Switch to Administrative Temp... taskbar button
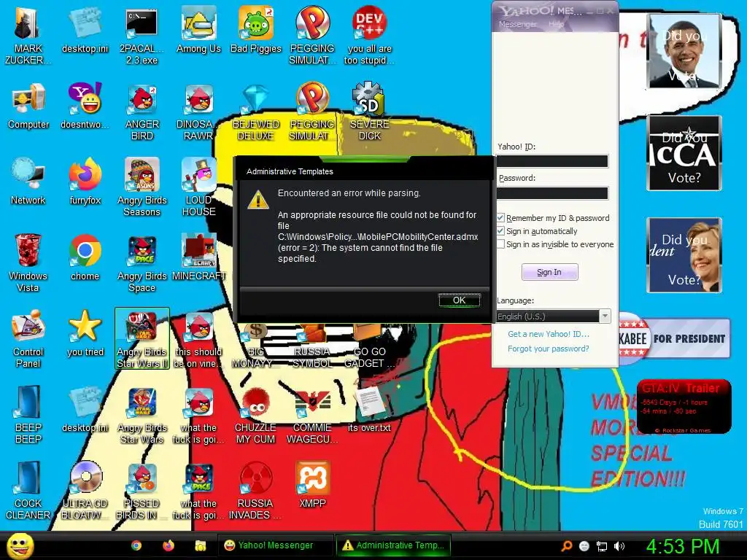This screenshot has height=560, width=747. tap(393, 545)
